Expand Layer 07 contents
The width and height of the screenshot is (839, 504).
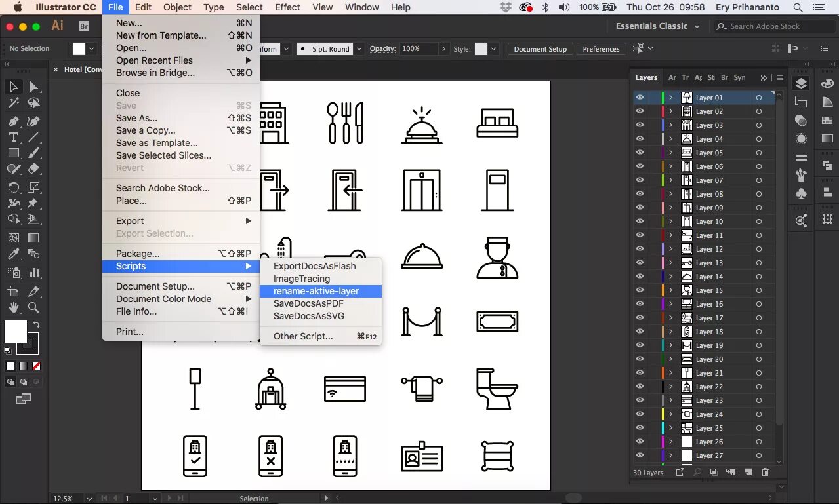pyautogui.click(x=670, y=180)
